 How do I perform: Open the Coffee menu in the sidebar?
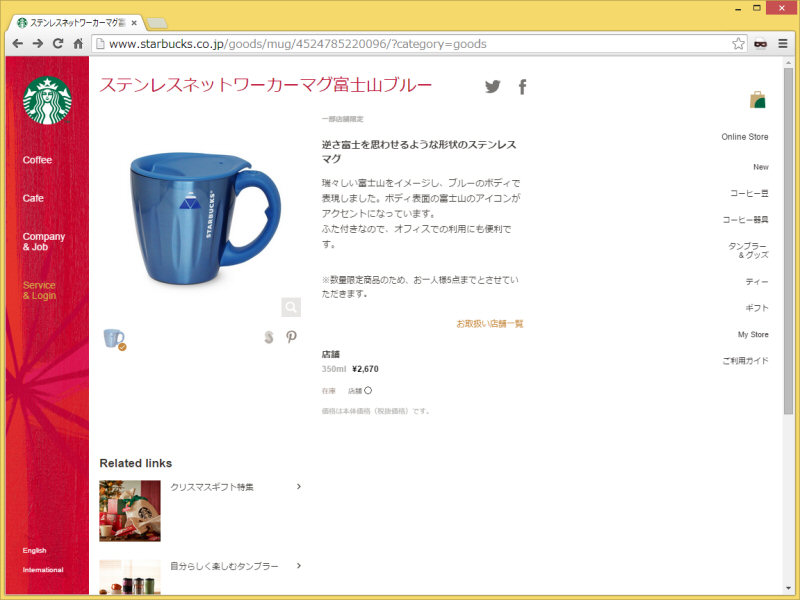[38, 160]
